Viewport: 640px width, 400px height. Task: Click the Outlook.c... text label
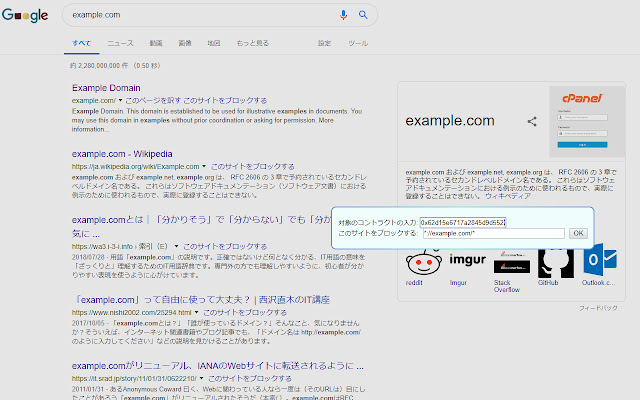[x=598, y=282]
